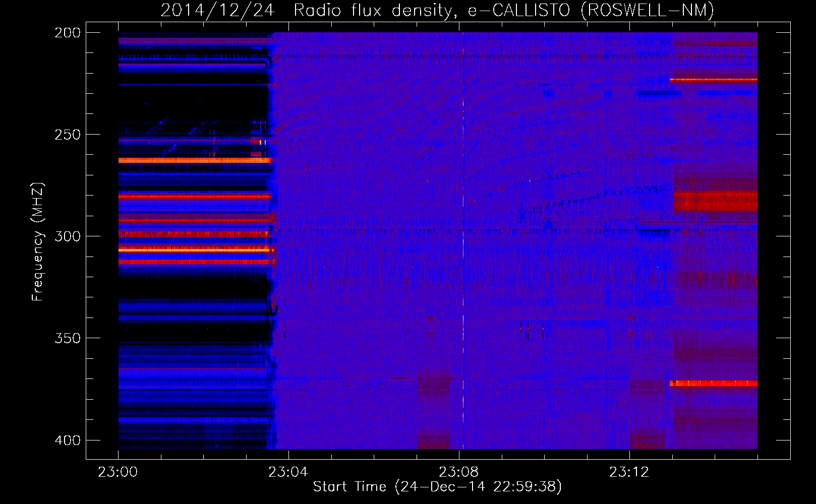The height and width of the screenshot is (504, 816).
Task: Click the 250 frequency tick label
Action: [x=68, y=135]
